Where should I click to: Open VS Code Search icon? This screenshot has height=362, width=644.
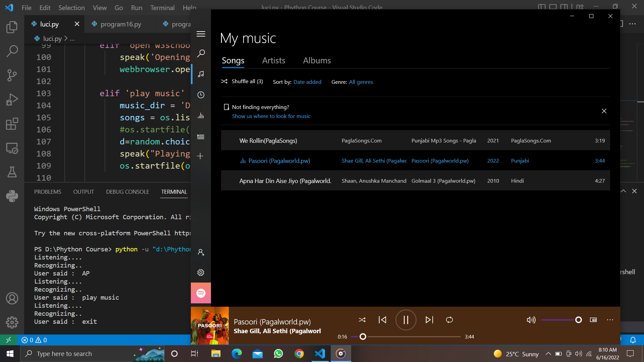[x=12, y=51]
